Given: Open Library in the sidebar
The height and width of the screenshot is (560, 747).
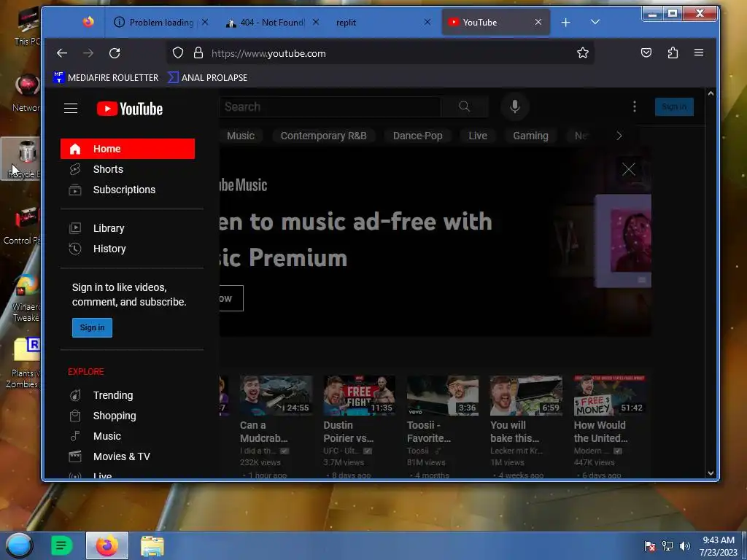Looking at the screenshot, I should coord(128,228).
